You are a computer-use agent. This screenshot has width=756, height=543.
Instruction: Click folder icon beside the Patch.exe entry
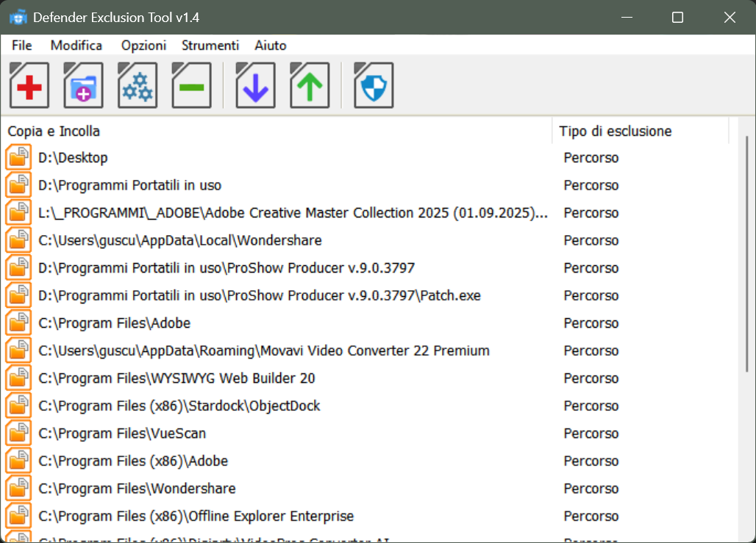click(19, 295)
